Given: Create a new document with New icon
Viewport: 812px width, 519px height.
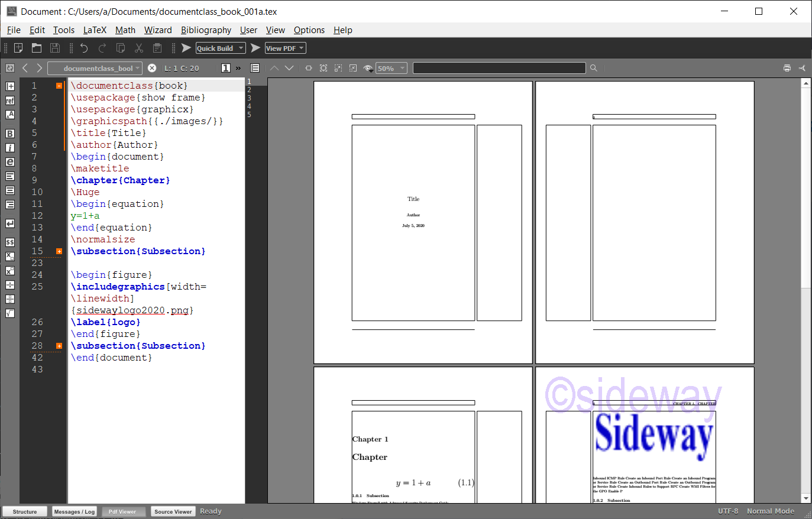Looking at the screenshot, I should 18,48.
